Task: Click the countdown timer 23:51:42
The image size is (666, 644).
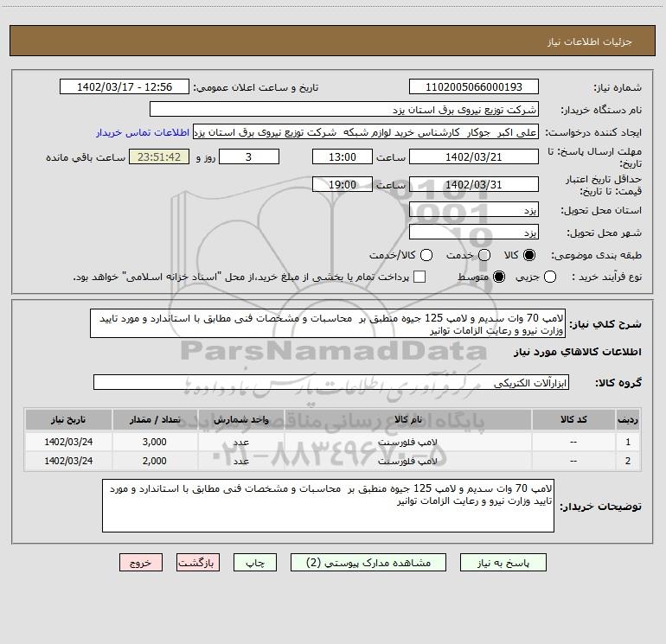Action: pos(159,157)
